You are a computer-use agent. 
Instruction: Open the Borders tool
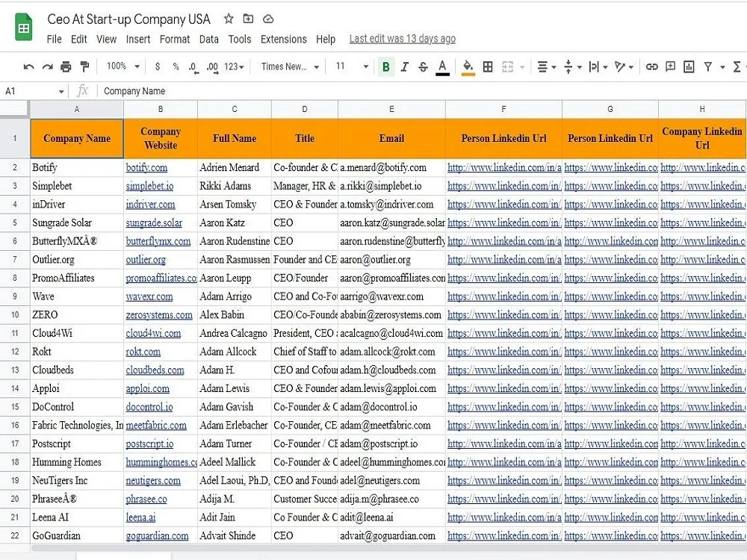point(488,66)
